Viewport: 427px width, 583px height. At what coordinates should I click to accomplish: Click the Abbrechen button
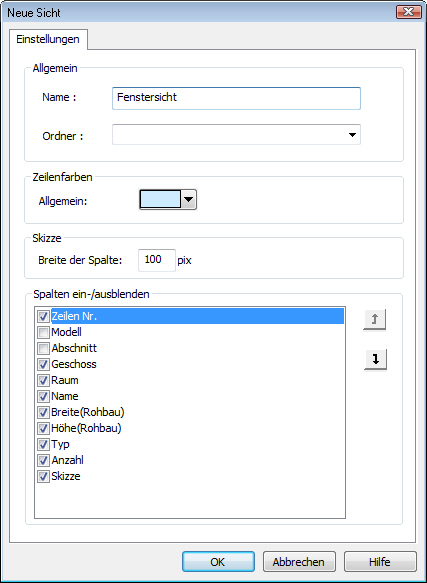(299, 561)
